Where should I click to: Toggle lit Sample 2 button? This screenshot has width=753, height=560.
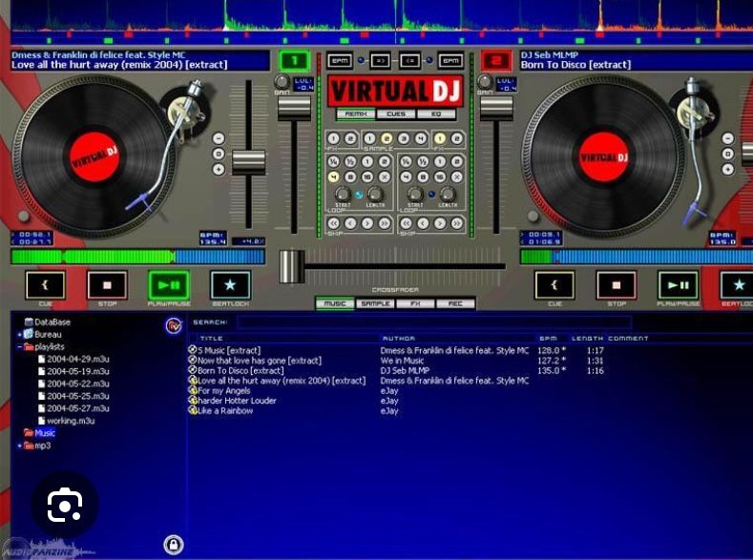click(387, 138)
